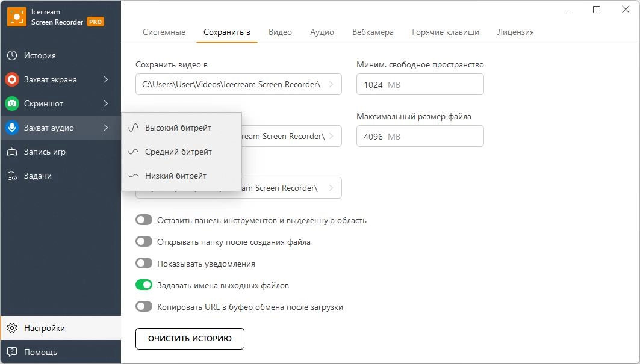Expand the 'Скриншот' submenu arrow
Image resolution: width=640 pixels, height=364 pixels.
tap(106, 103)
